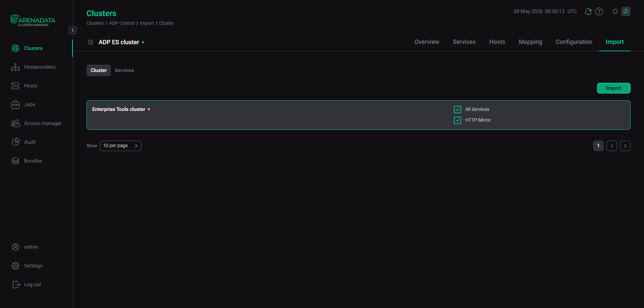Select dark theme moon icon
Image resolution: width=644 pixels, height=308 pixels.
pos(626,11)
